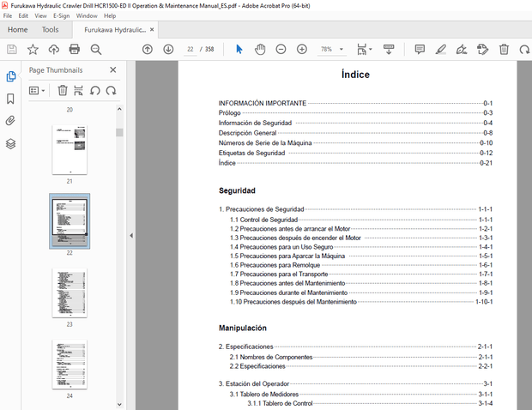Add a sticky note comment
Image resolution: width=532 pixels, height=410 pixels.
(x=420, y=50)
